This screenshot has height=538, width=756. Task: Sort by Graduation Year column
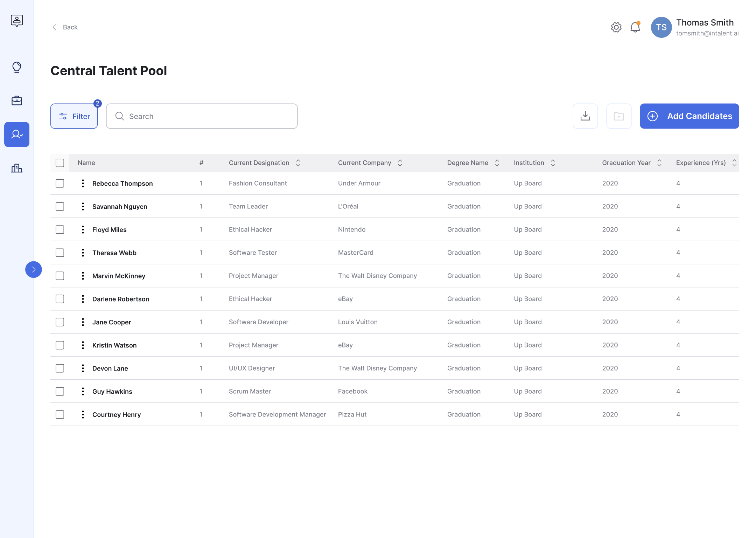659,163
